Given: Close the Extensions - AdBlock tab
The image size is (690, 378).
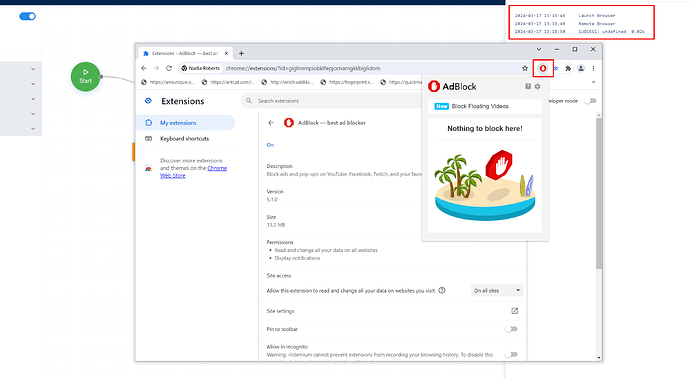Looking at the screenshot, I should click(226, 53).
